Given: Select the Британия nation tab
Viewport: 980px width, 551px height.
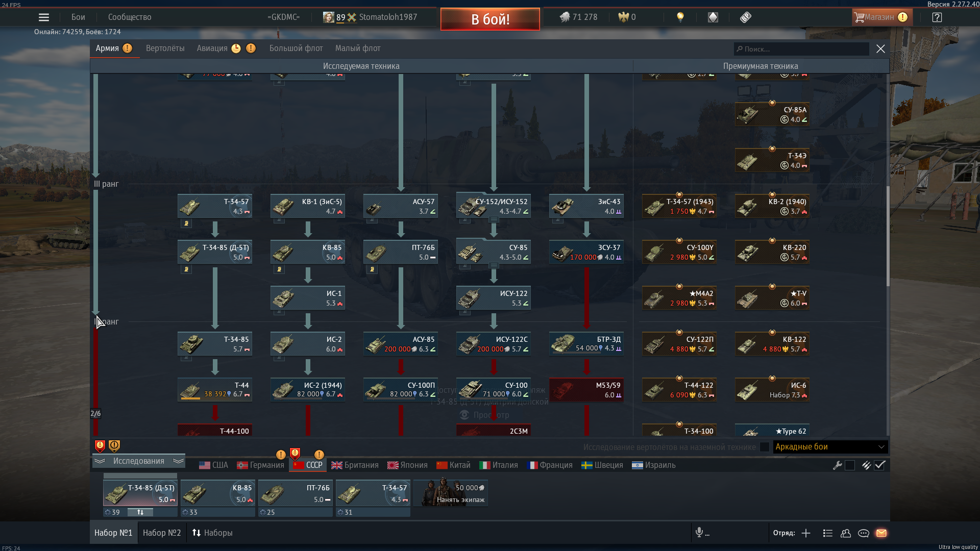Looking at the screenshot, I should (355, 465).
